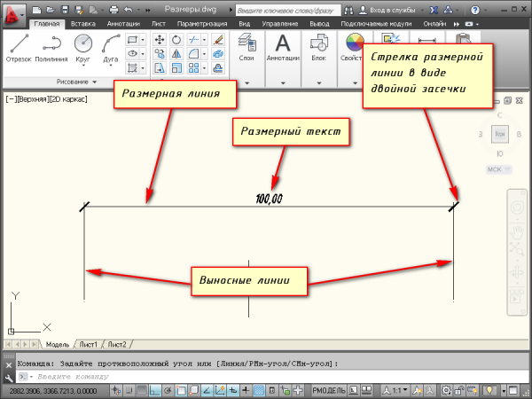Viewport: 532px width, 399px height.
Task: Select the Trim tool icon
Action: coord(193,40)
